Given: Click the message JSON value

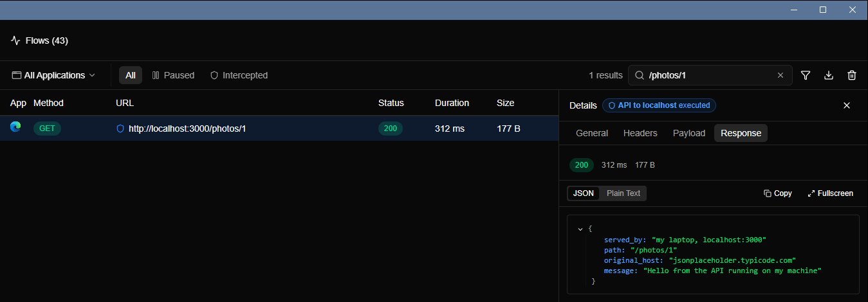Looking at the screenshot, I should (x=733, y=271).
